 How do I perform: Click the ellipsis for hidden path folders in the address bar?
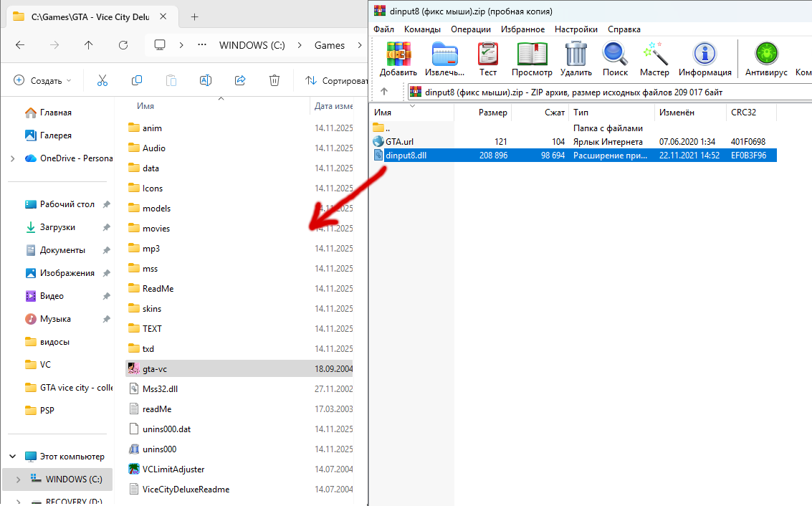[x=202, y=45]
